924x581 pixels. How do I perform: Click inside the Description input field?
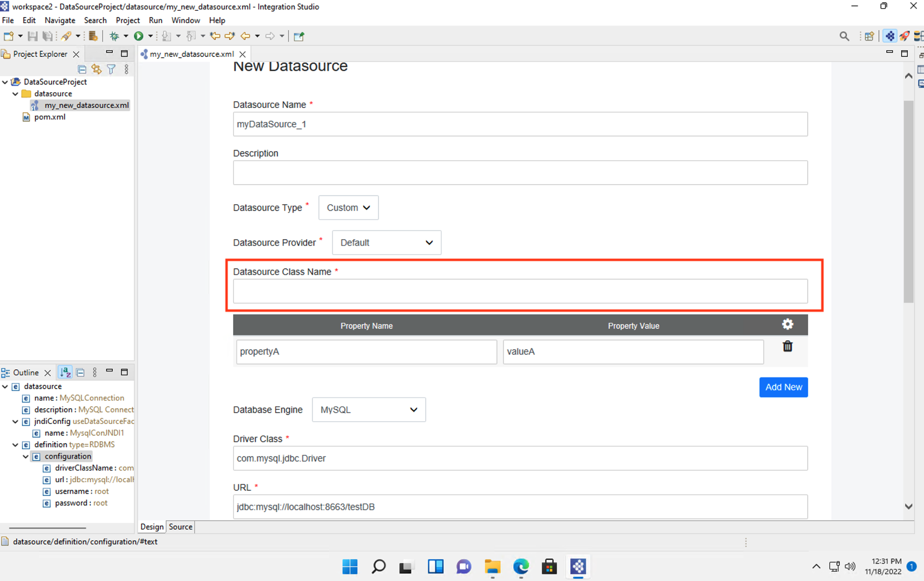(520, 172)
